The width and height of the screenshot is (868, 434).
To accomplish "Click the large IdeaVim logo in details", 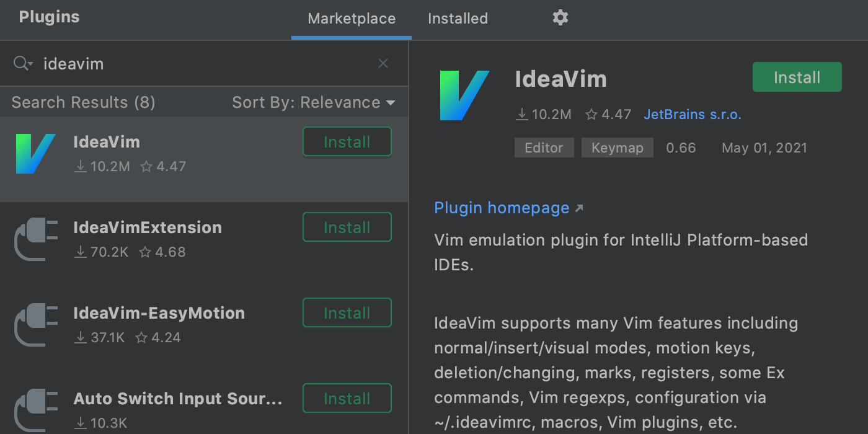I will pyautogui.click(x=464, y=95).
